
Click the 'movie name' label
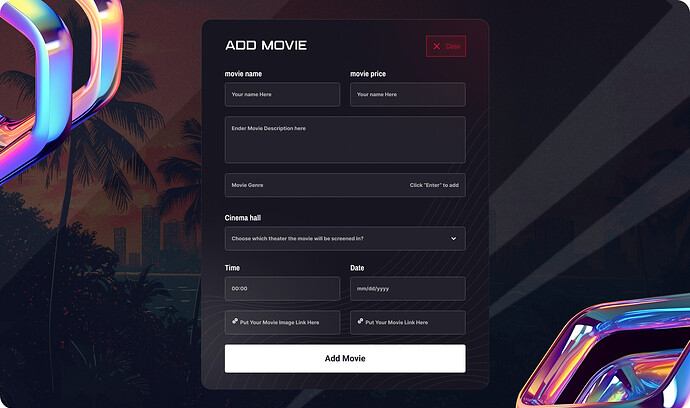point(243,74)
